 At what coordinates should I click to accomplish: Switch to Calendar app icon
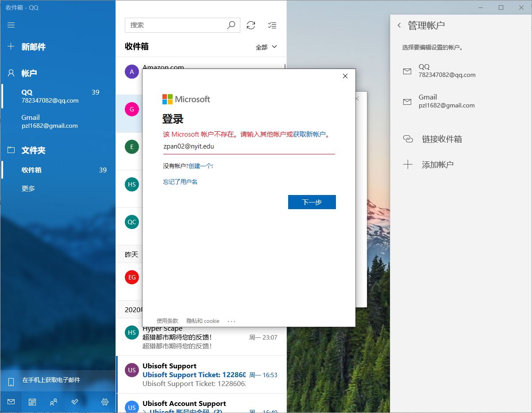[32, 402]
